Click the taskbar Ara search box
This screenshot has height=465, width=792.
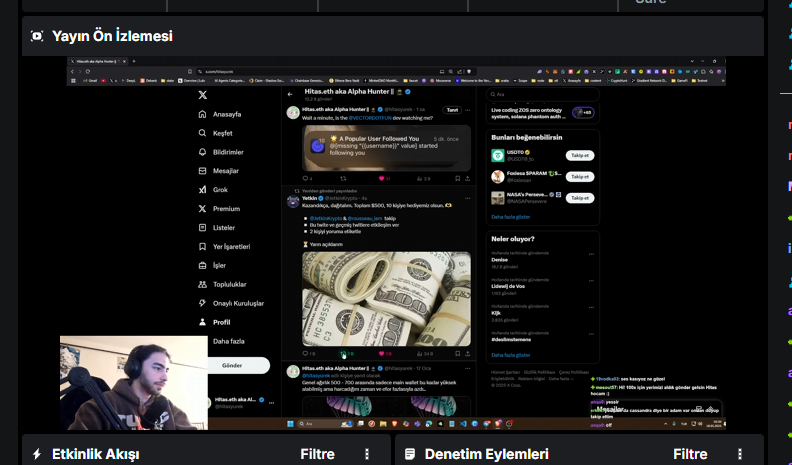pos(325,424)
